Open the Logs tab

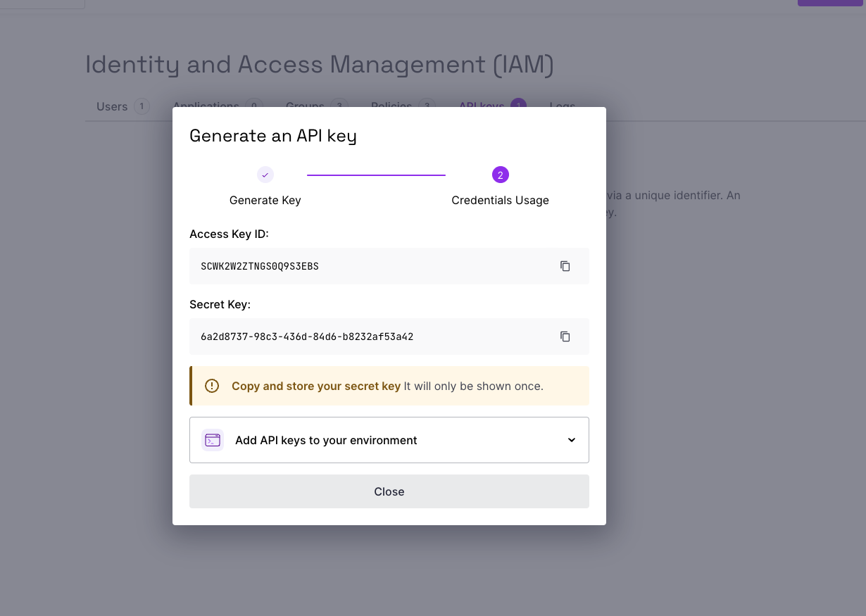[562, 106]
